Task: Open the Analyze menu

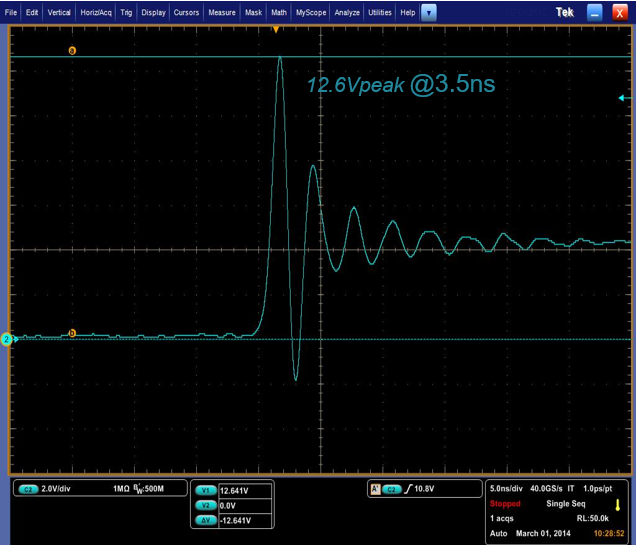Action: point(346,13)
